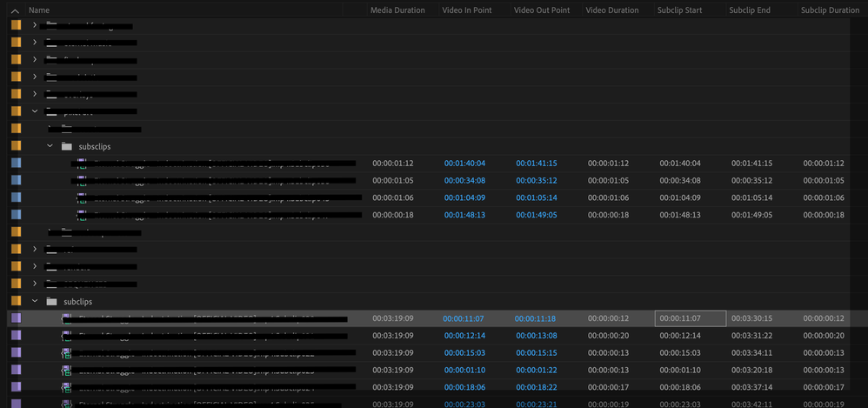Click Video Out Point value 00:00:15:15

point(536,353)
